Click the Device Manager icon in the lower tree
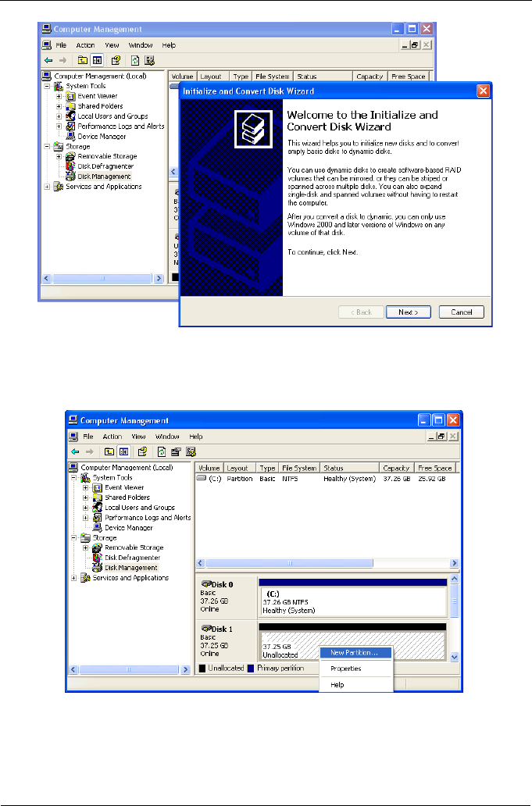This screenshot has width=532, height=806. (97, 527)
